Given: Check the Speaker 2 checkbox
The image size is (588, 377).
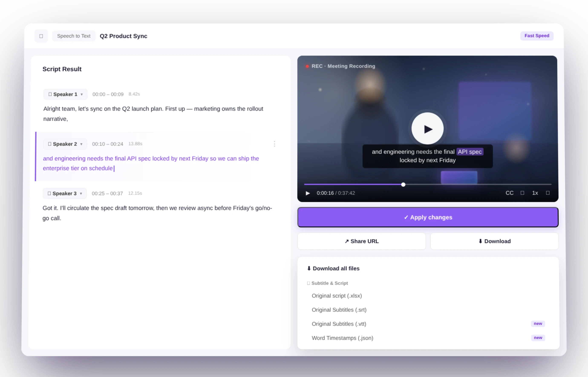Looking at the screenshot, I should coord(49,144).
